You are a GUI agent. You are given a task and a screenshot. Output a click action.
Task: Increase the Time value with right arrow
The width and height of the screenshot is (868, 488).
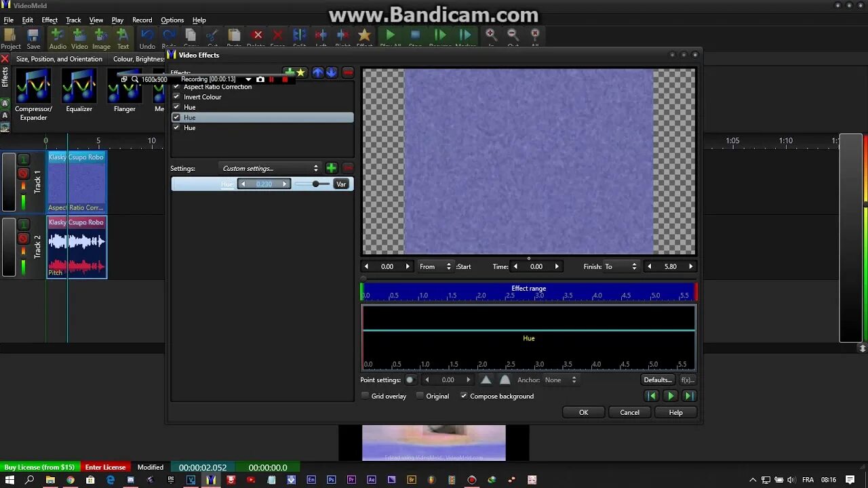[x=557, y=266]
